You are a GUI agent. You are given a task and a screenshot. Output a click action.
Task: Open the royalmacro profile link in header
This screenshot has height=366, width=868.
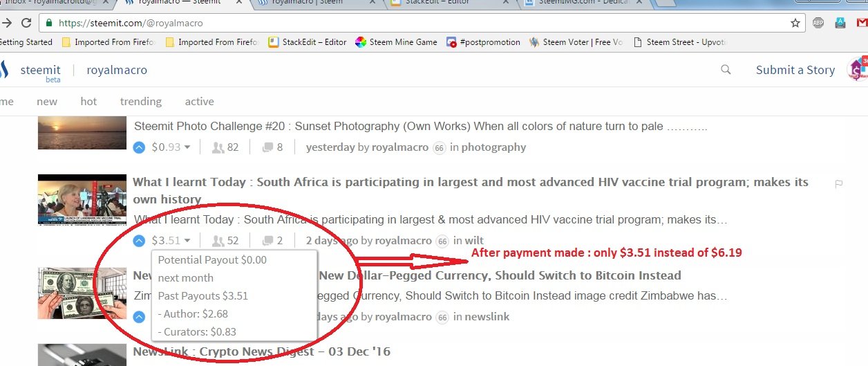(117, 70)
